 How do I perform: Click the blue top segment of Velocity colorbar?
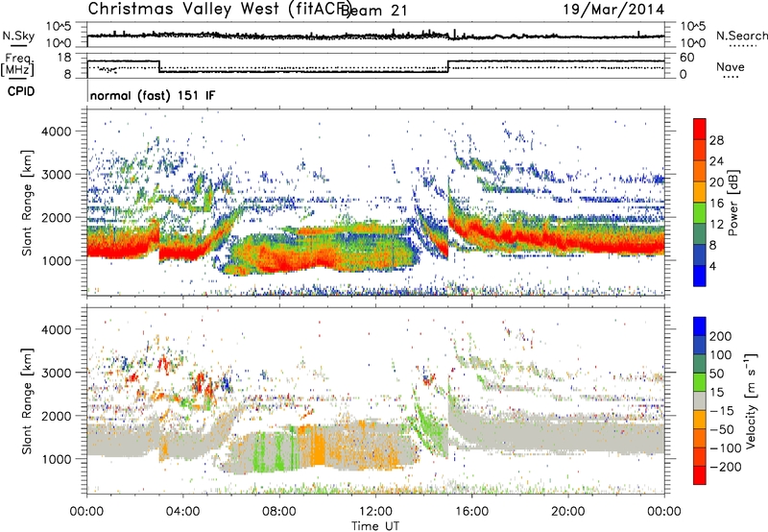pyautogui.click(x=700, y=326)
